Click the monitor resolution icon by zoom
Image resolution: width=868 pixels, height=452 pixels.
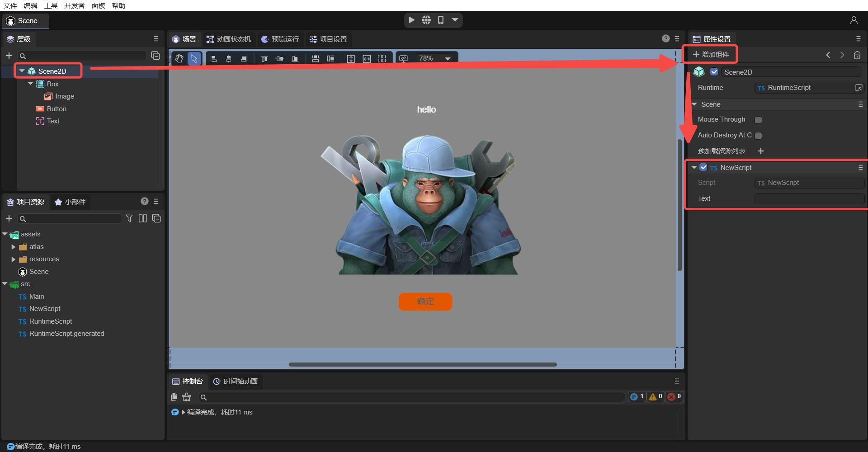pyautogui.click(x=404, y=59)
